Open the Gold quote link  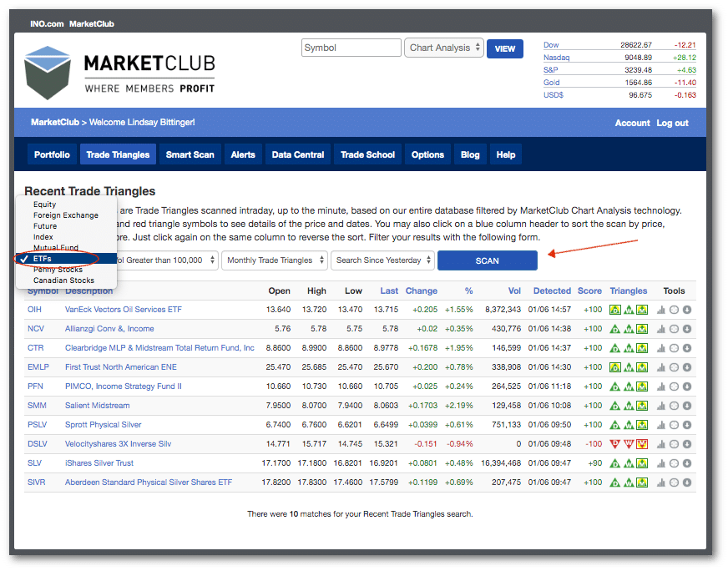pos(552,83)
